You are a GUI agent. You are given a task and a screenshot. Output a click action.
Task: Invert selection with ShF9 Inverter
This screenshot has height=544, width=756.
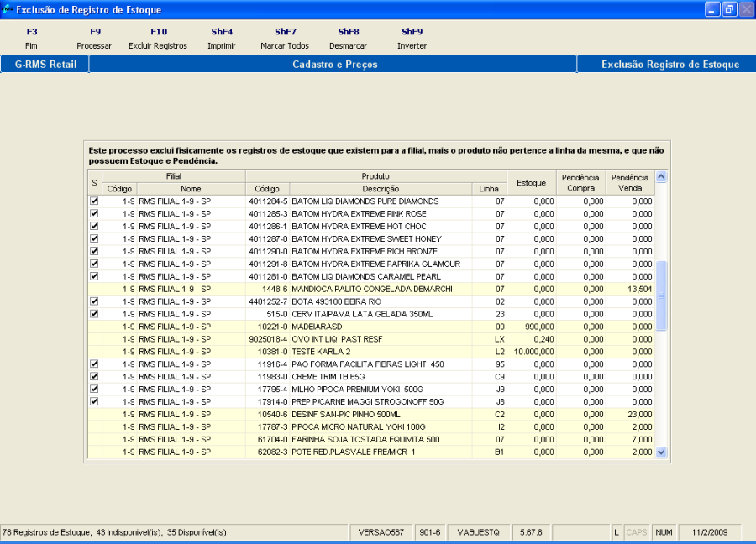click(412, 39)
